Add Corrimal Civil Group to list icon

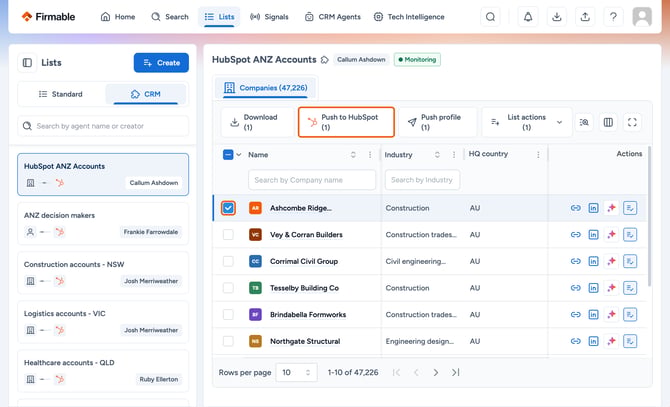tap(630, 261)
